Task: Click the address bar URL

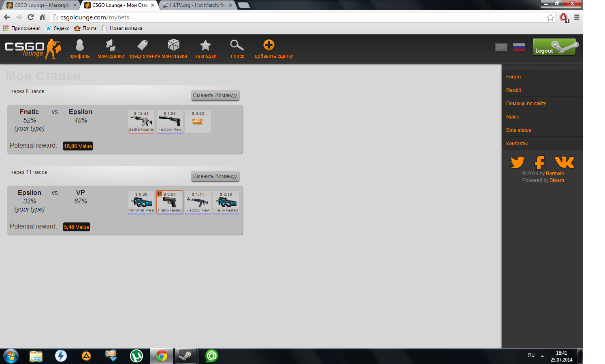Action: [95, 17]
